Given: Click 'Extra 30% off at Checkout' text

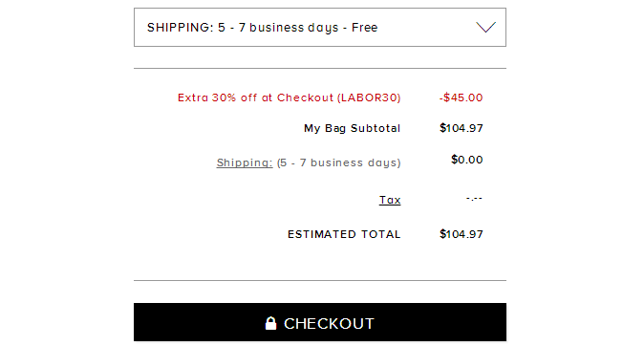Looking at the screenshot, I should click(x=255, y=97).
